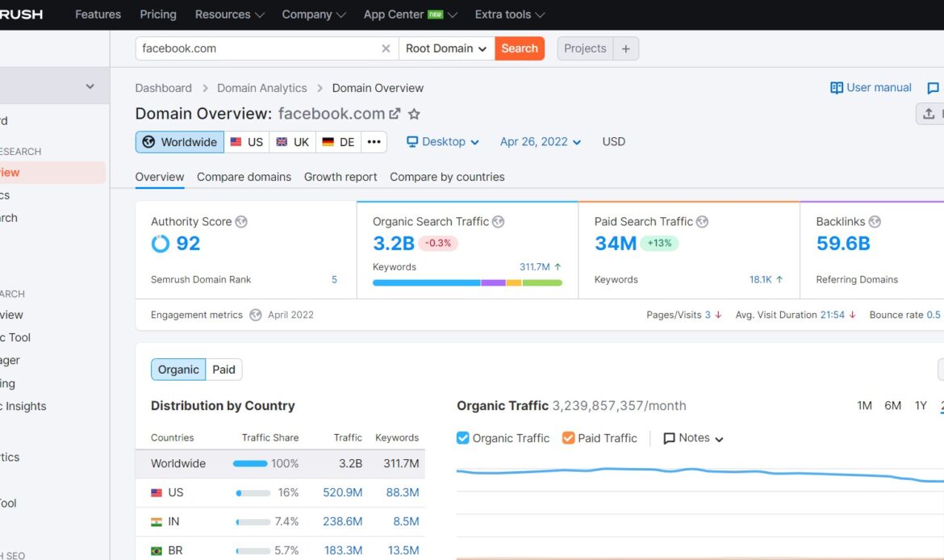This screenshot has height=560, width=944.
Task: Select the UK database
Action: (293, 142)
